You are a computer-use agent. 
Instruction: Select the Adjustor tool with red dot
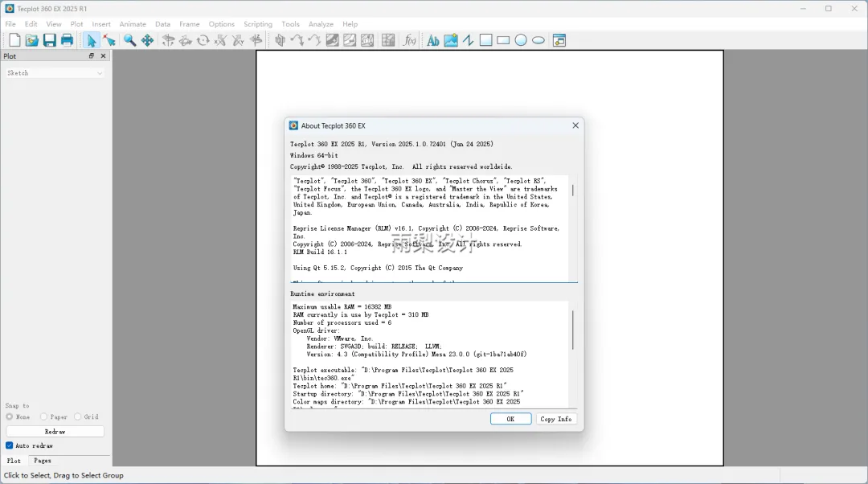pyautogui.click(x=109, y=40)
